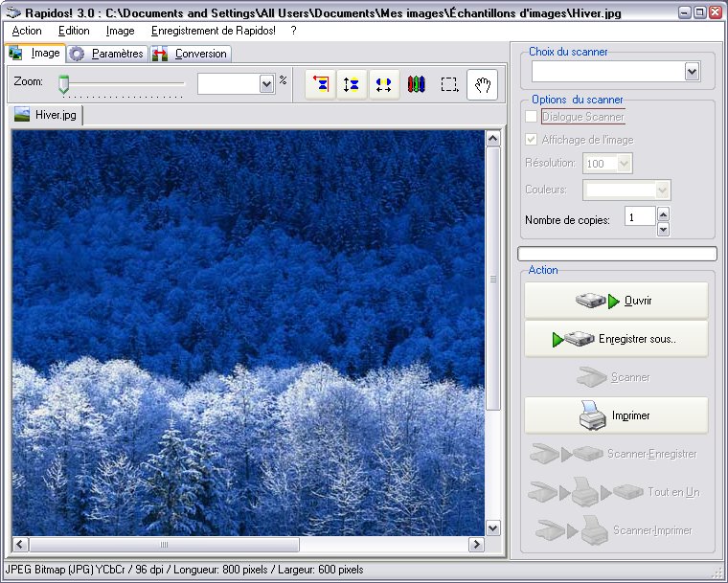The width and height of the screenshot is (728, 583).
Task: Decrease Nombre de copies with down arrow
Action: 663,230
